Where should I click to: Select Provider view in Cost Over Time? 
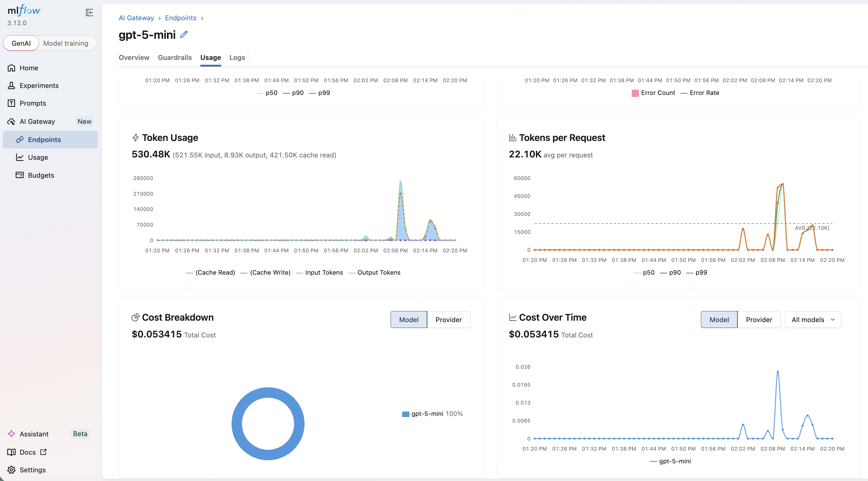(759, 320)
